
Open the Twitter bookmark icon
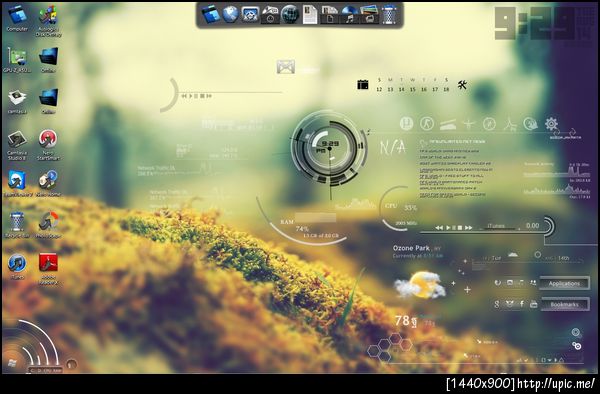(x=509, y=304)
